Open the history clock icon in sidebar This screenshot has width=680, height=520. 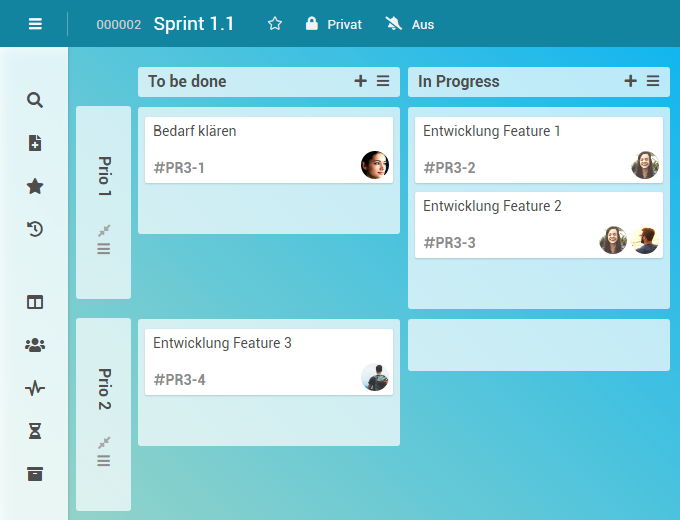[35, 229]
